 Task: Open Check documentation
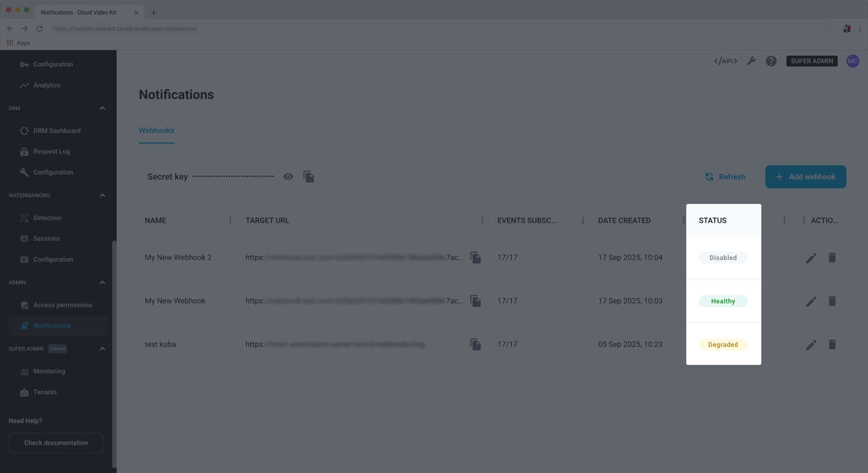(56, 443)
